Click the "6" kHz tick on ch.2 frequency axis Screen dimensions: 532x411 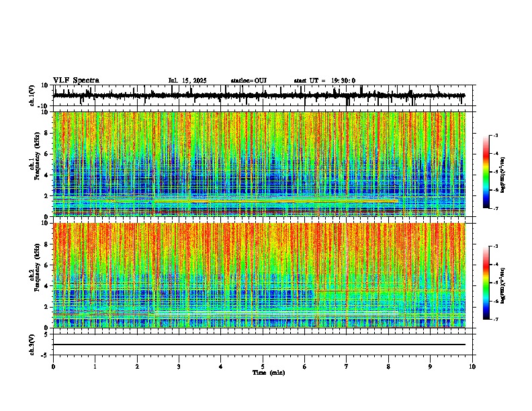(x=47, y=265)
